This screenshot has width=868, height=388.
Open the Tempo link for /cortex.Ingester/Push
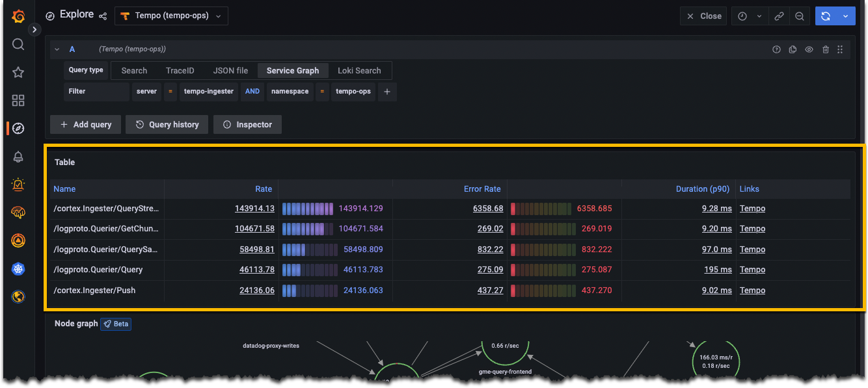[x=752, y=290]
